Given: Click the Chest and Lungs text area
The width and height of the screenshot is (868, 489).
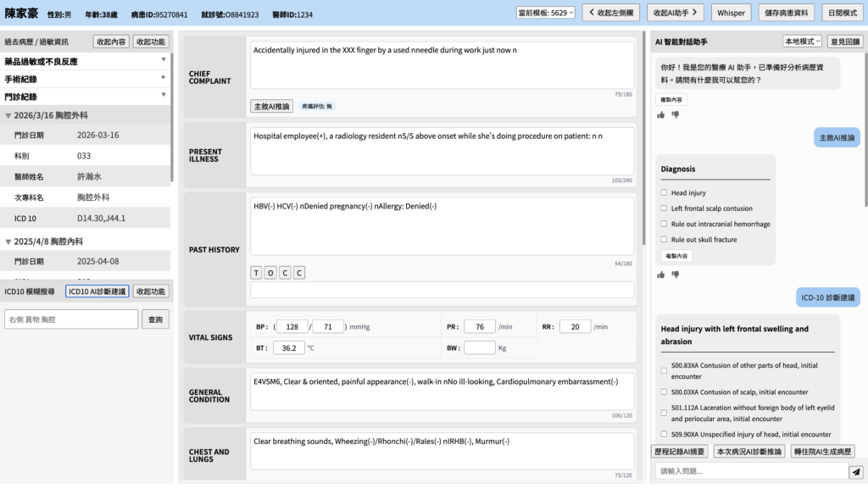Looking at the screenshot, I should (442, 452).
